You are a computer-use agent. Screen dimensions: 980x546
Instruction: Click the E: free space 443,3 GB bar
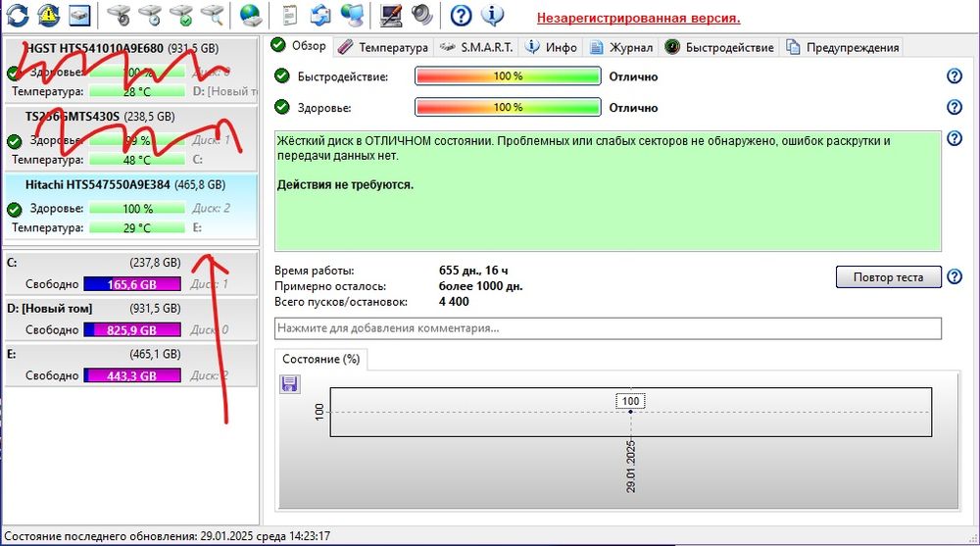click(132, 375)
